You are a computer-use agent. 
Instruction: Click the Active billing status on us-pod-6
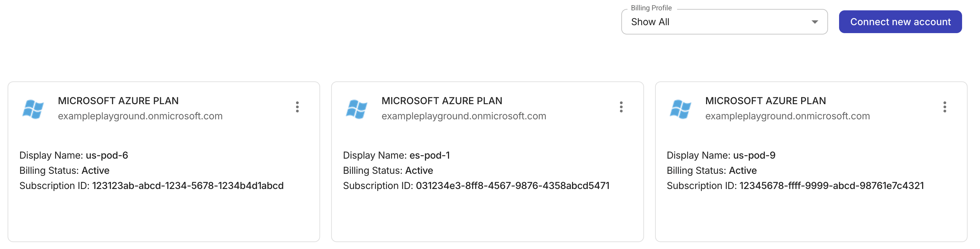pos(95,170)
